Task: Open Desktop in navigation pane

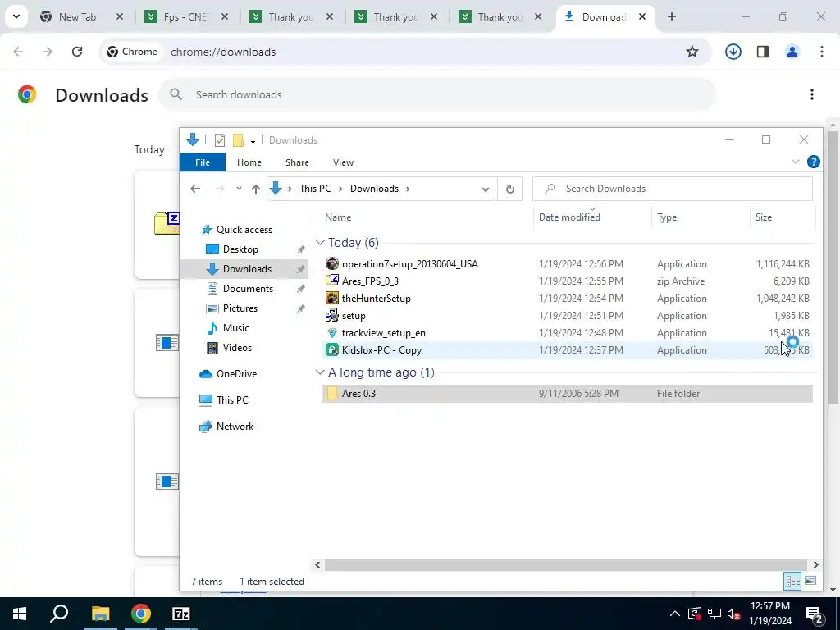Action: coord(240,249)
